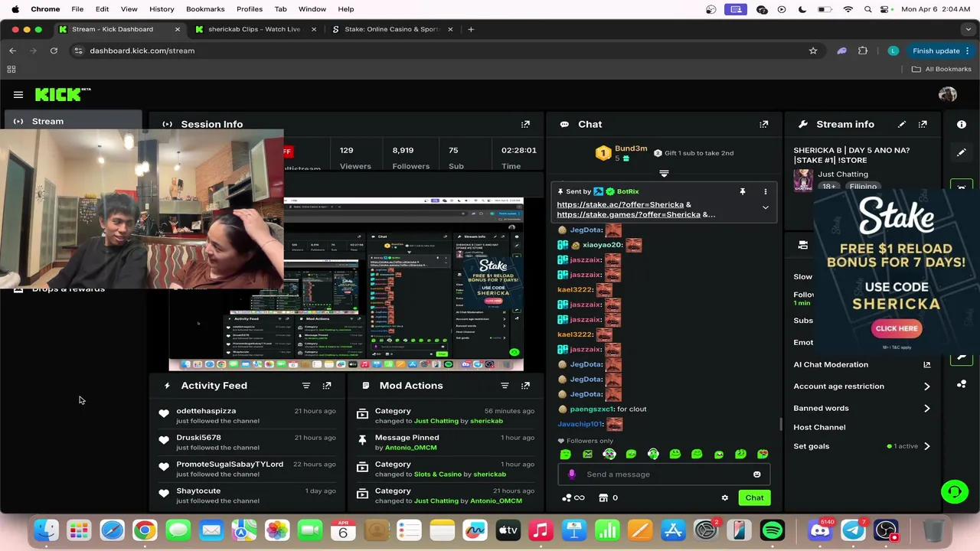980x551 pixels.
Task: Click the chat scrollbar handle
Action: pos(780,423)
